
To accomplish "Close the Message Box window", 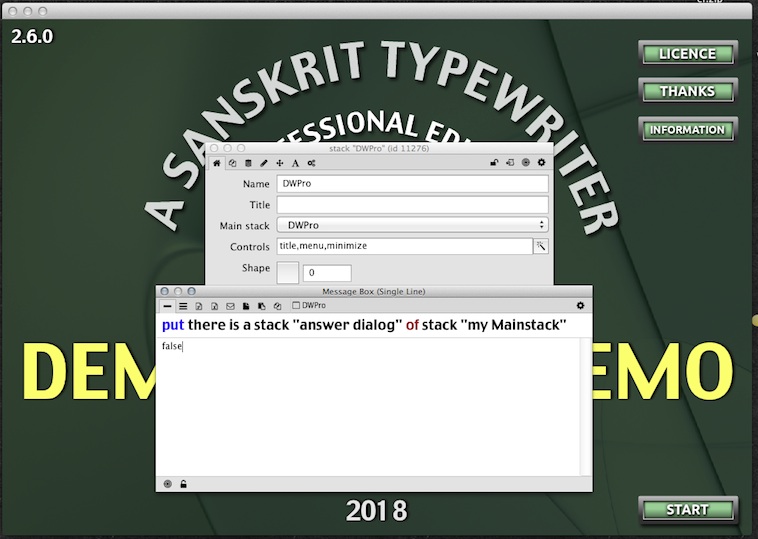I will pos(165,291).
